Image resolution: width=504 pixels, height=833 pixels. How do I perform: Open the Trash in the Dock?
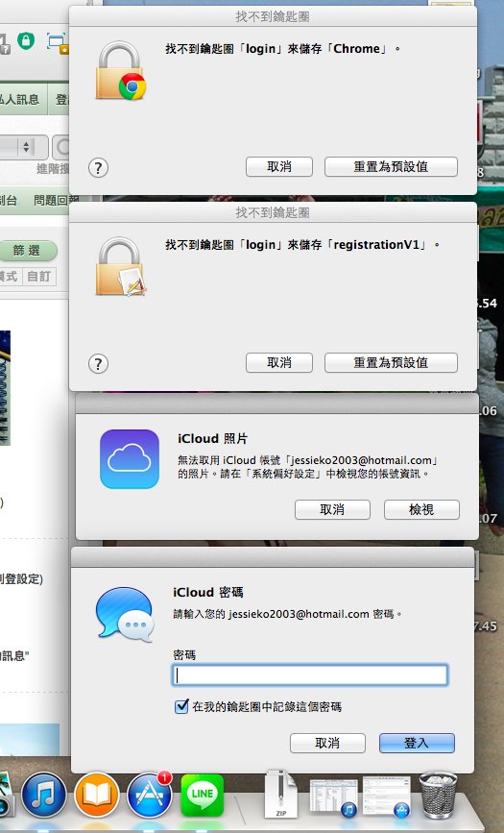coord(438,796)
